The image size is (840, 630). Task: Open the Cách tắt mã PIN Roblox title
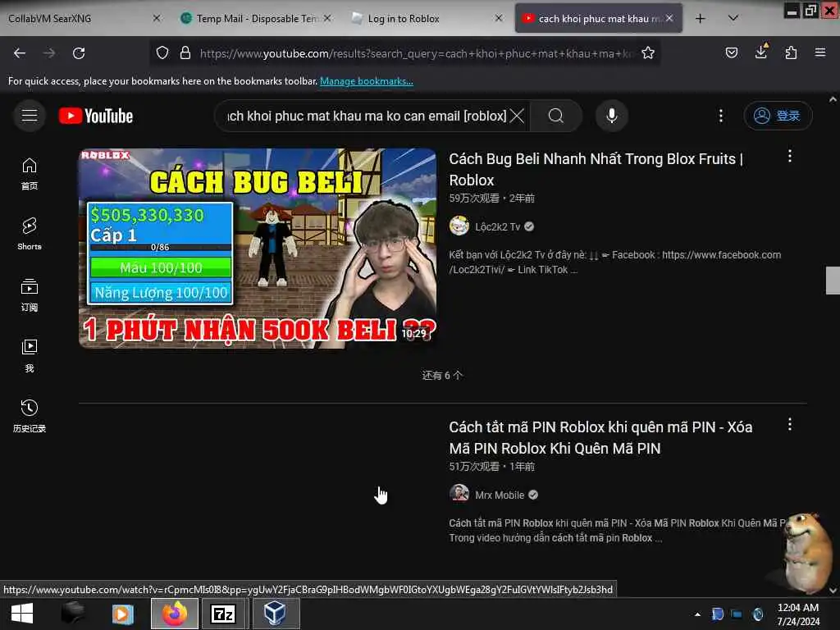[600, 438]
